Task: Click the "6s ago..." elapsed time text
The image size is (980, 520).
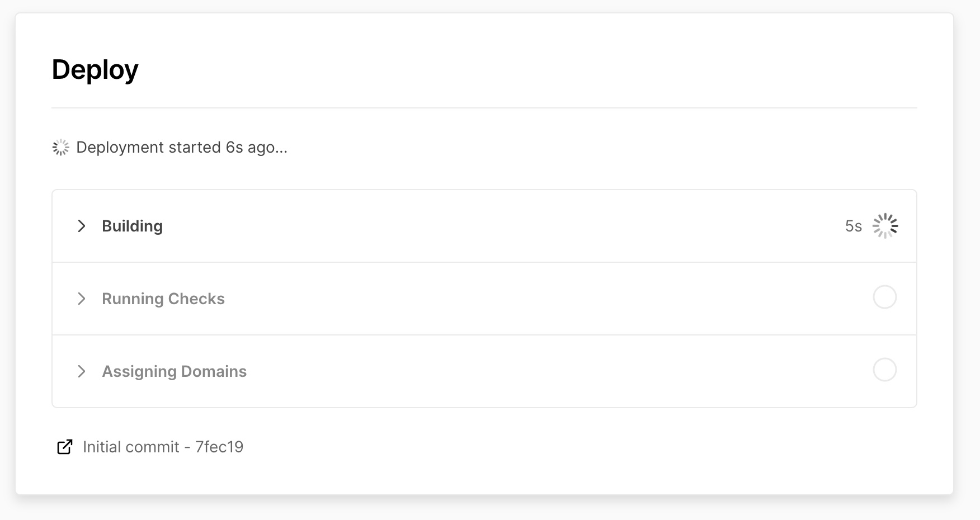Action: pyautogui.click(x=256, y=148)
